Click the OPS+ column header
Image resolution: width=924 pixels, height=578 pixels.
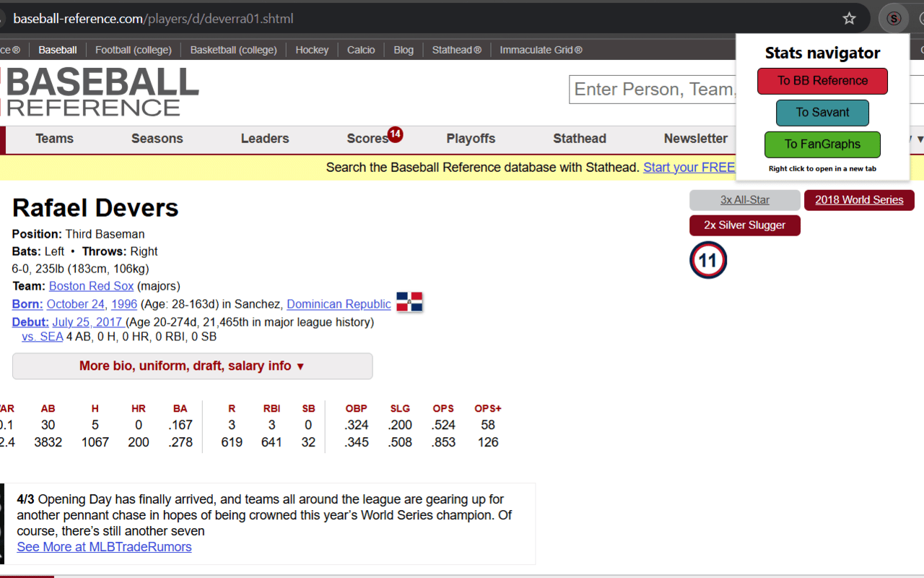pyautogui.click(x=488, y=409)
